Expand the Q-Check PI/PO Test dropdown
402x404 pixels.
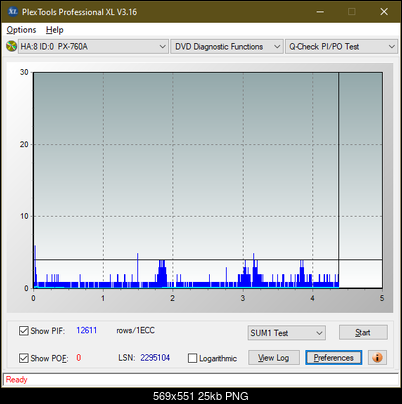[x=341, y=47]
